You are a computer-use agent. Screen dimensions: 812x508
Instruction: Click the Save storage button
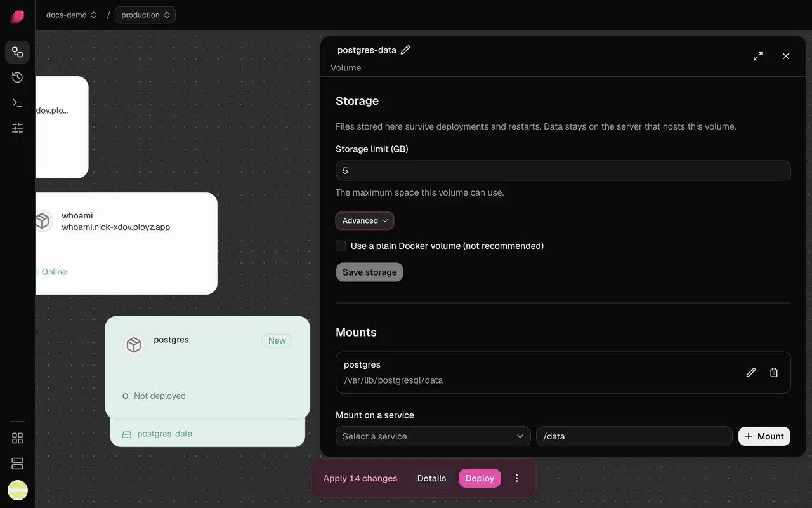tap(369, 272)
